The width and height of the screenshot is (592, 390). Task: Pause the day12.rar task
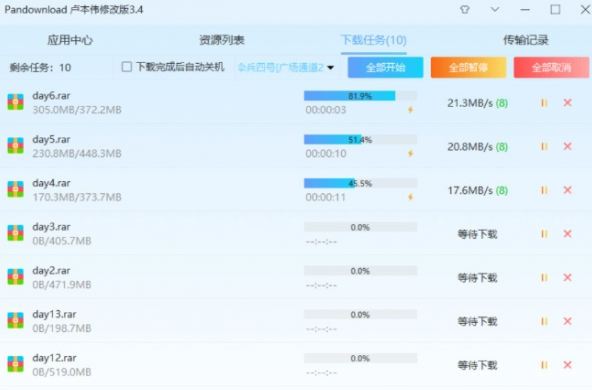(544, 365)
